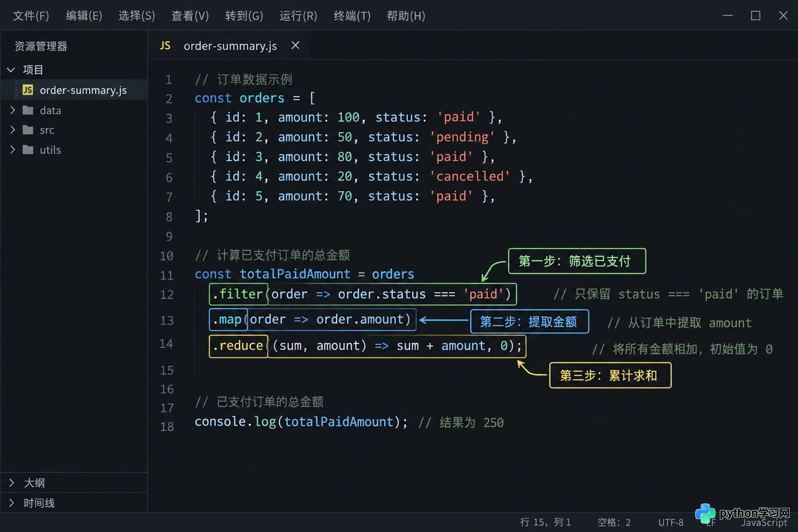Click the data folder icon
The image size is (798, 532).
coord(28,110)
